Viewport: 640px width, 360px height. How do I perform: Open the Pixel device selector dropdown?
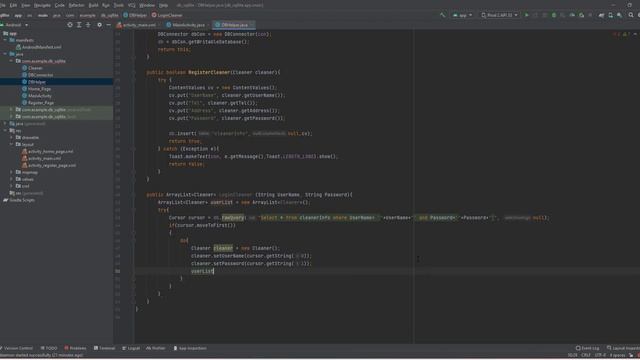coord(499,15)
